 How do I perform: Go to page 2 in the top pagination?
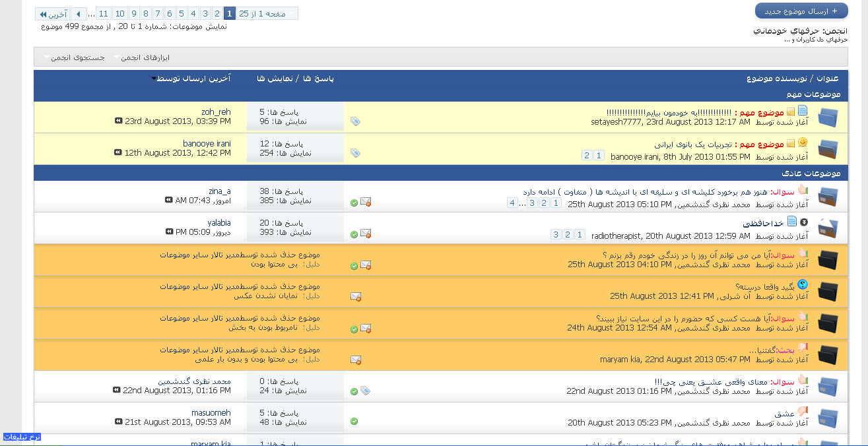pyautogui.click(x=217, y=13)
